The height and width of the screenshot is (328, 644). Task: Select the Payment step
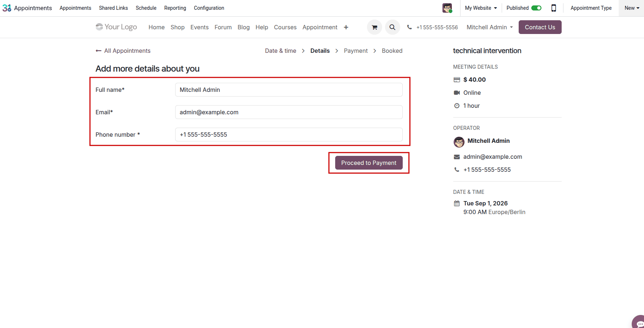point(355,51)
